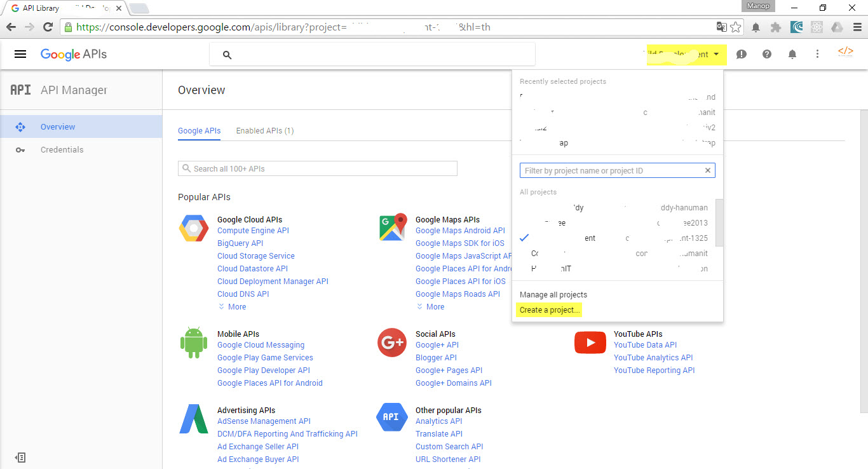Open the three-dot more options menu
Image resolution: width=868 pixels, height=469 pixels.
coord(818,55)
